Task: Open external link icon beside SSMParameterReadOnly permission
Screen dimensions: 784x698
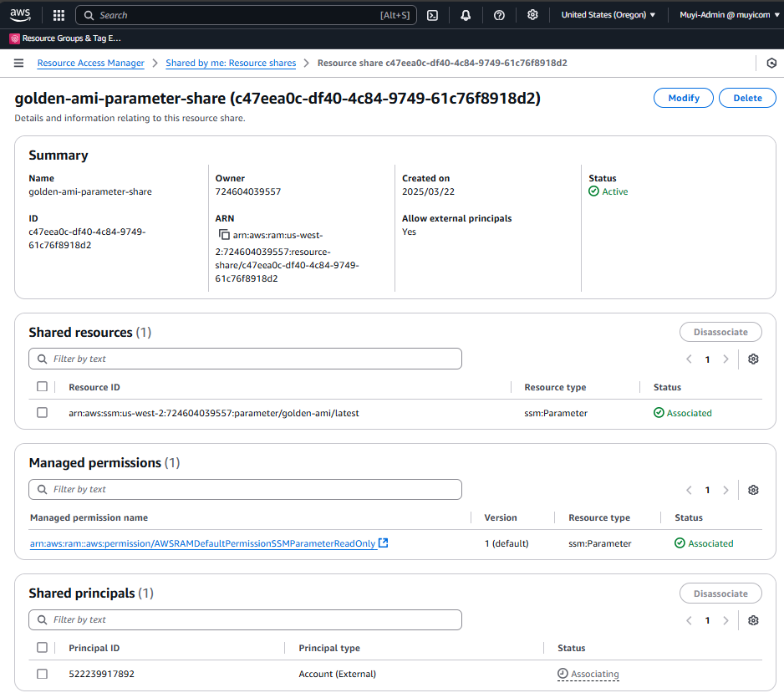Action: click(x=383, y=543)
